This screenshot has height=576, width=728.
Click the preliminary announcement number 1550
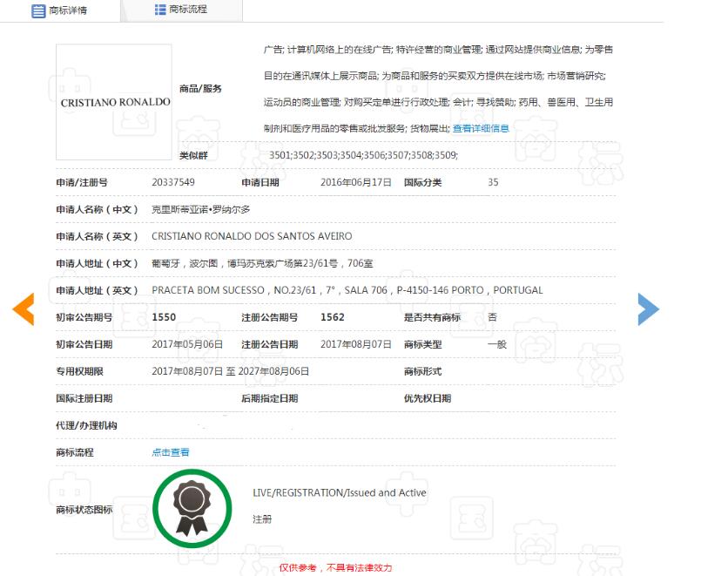point(164,317)
